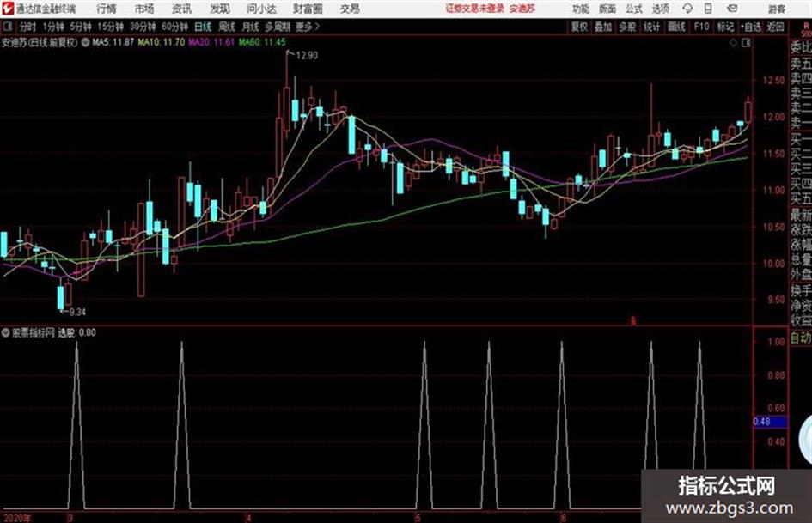Screen dimensions: 812x523
Task: Open the 发现 menu
Action: tap(220, 9)
